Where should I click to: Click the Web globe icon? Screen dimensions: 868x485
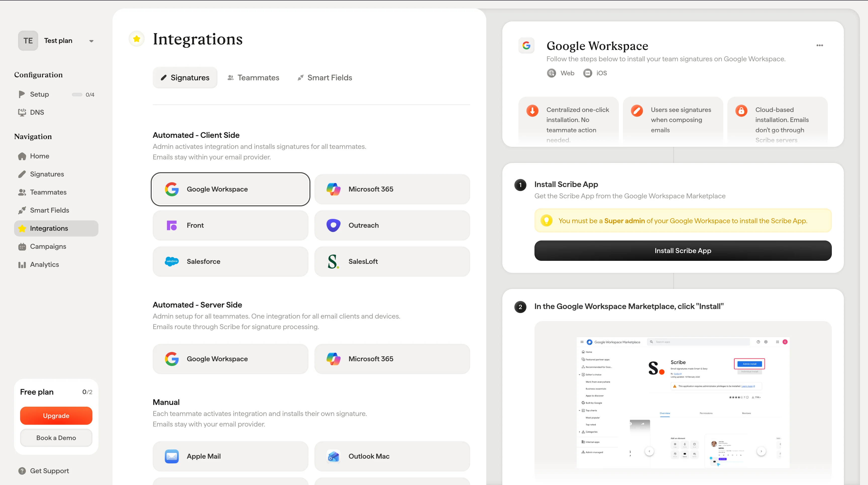click(x=551, y=73)
